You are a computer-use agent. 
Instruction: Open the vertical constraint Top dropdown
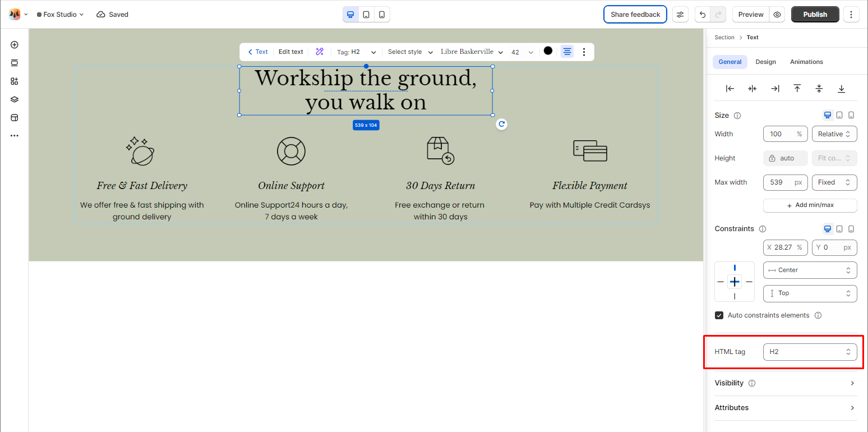pyautogui.click(x=810, y=293)
